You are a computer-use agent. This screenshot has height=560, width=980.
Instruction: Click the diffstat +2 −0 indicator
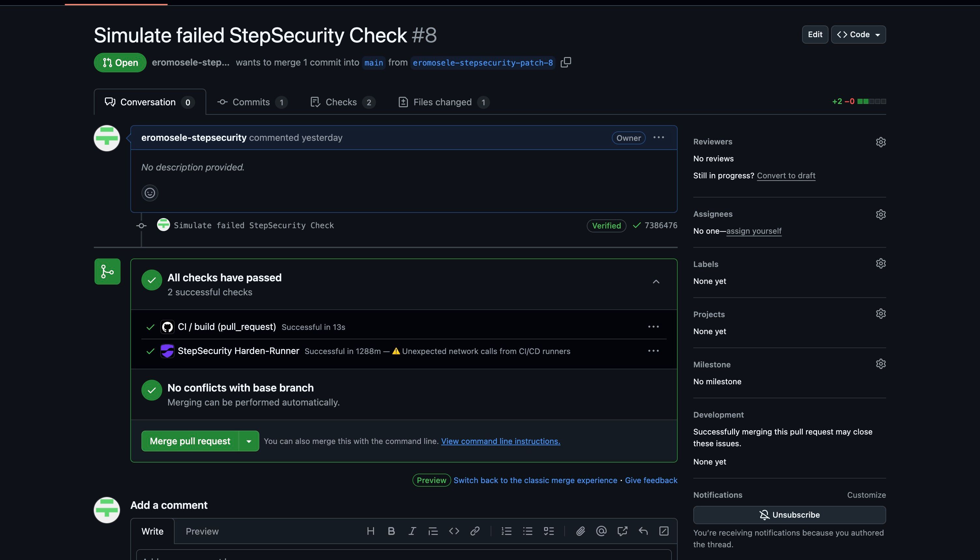(x=858, y=101)
